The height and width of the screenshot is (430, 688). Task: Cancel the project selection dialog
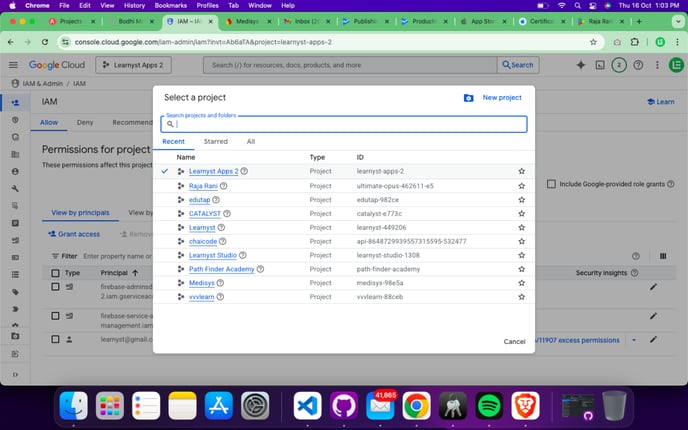click(514, 341)
